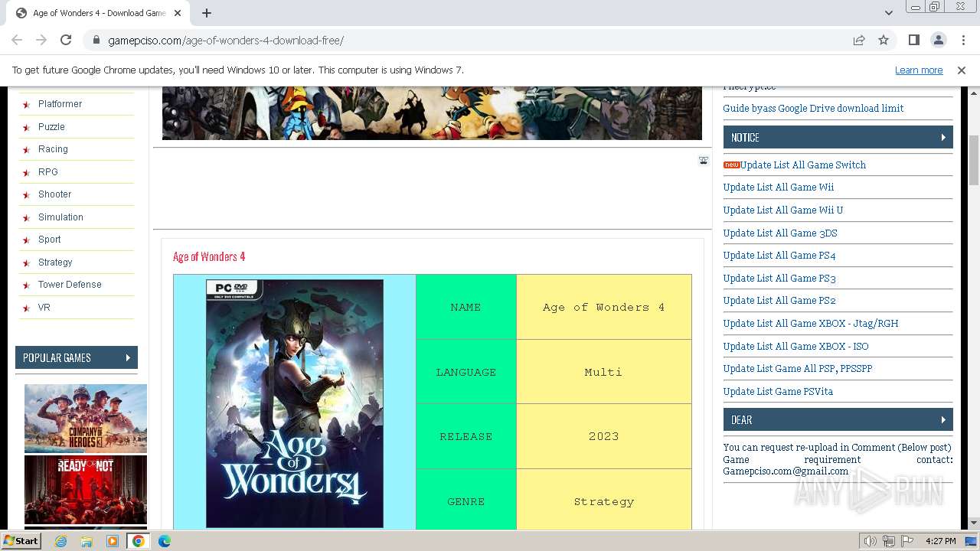The width and height of the screenshot is (980, 551).
Task: Go to the Sport category
Action: coord(49,240)
